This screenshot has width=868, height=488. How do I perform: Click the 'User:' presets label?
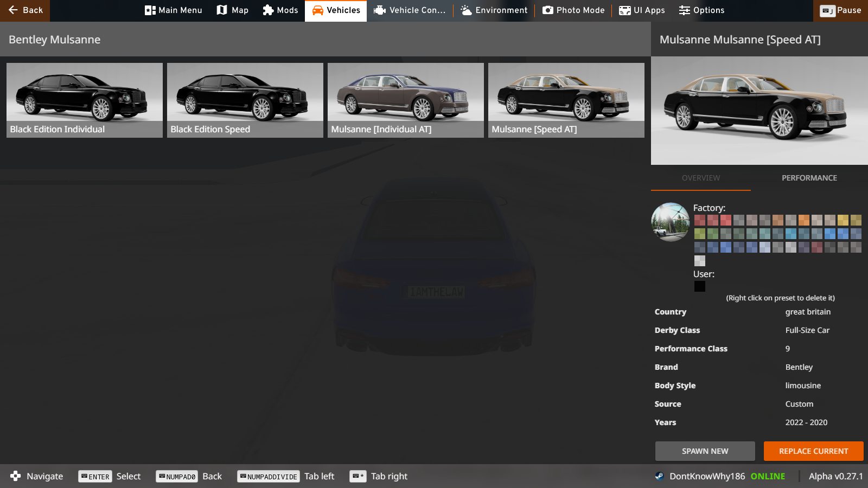[704, 274]
